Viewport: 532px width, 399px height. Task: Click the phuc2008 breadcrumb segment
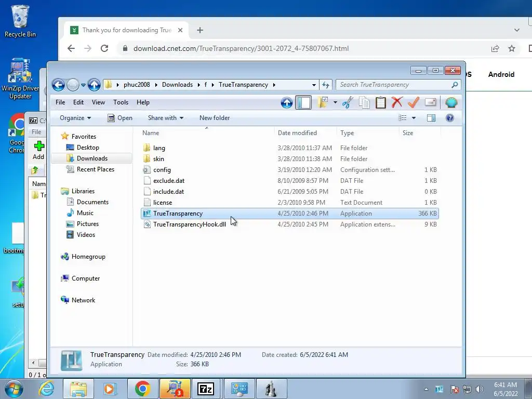[137, 85]
